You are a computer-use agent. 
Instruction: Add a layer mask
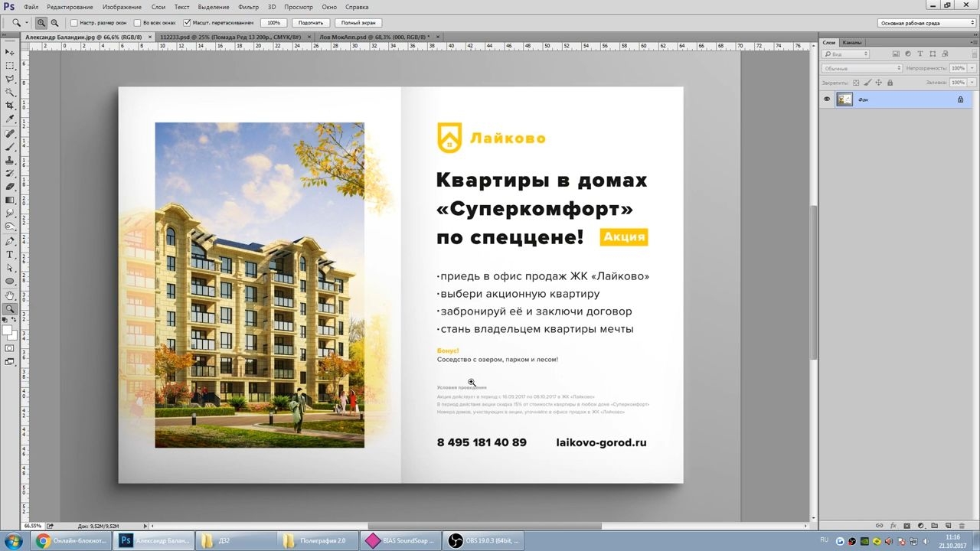(907, 526)
